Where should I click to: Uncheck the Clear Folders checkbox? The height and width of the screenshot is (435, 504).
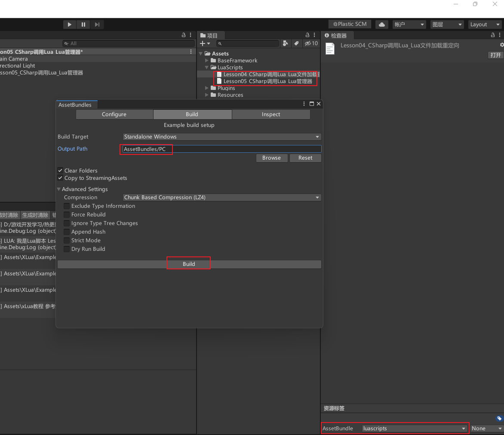(60, 170)
